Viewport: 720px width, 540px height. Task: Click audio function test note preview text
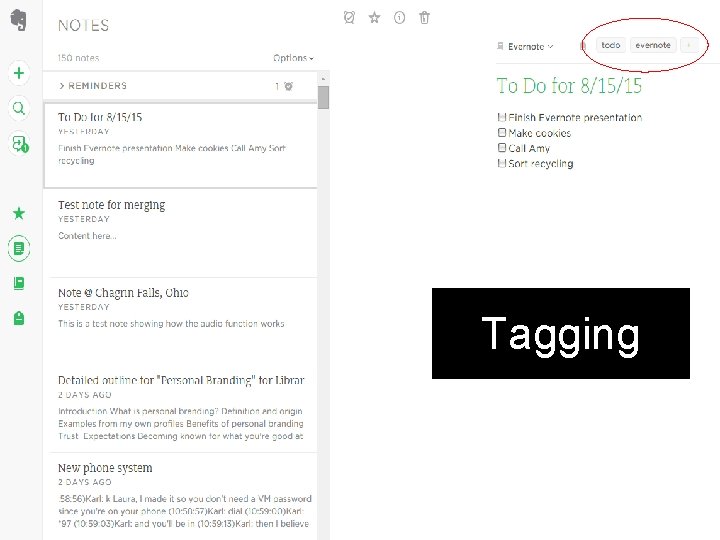[171, 323]
